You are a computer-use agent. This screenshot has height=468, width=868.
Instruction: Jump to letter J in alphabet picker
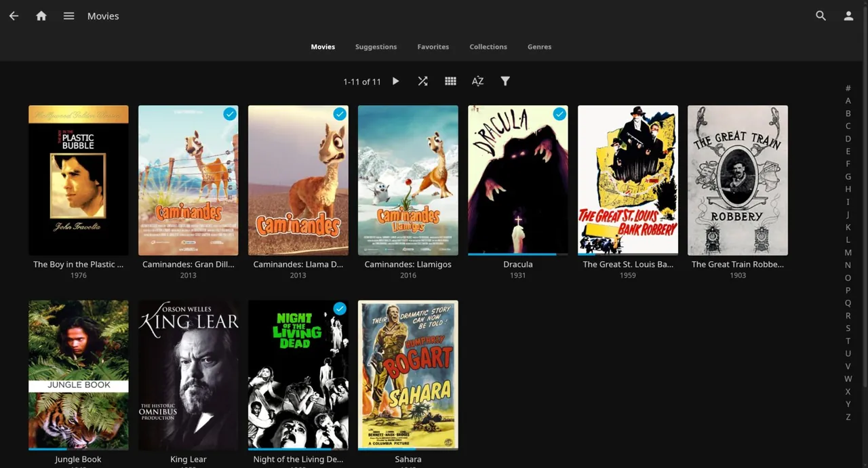coord(848,214)
